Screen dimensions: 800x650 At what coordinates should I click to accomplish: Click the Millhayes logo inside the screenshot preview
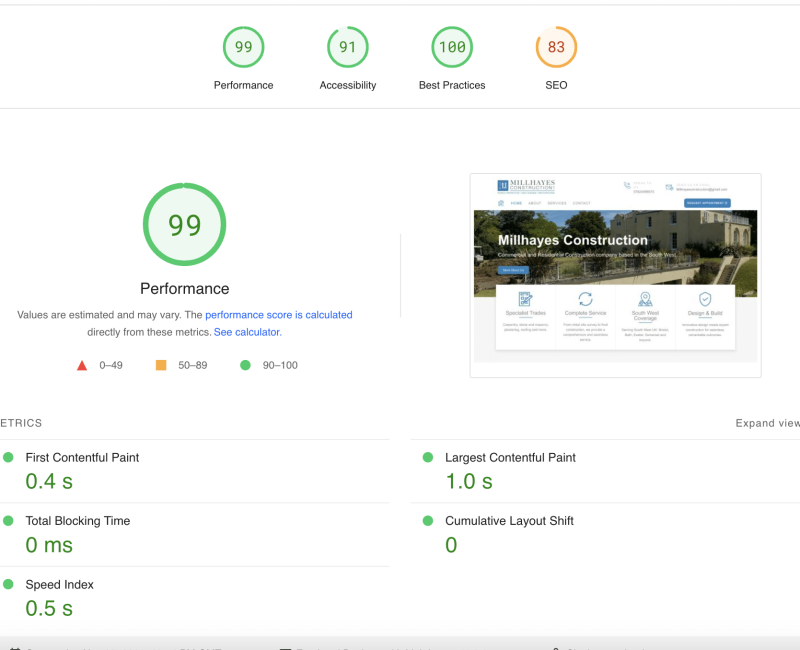pyautogui.click(x=526, y=186)
